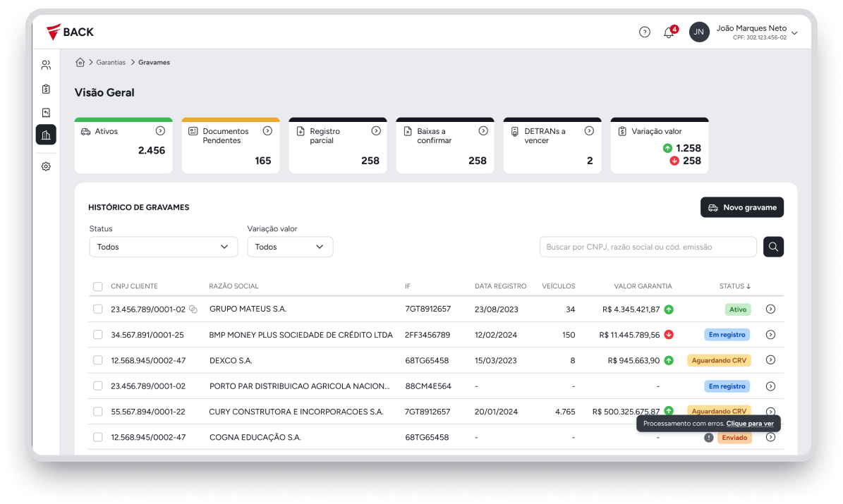
Task: Open PORTO PAR row details arrow
Action: coord(770,386)
